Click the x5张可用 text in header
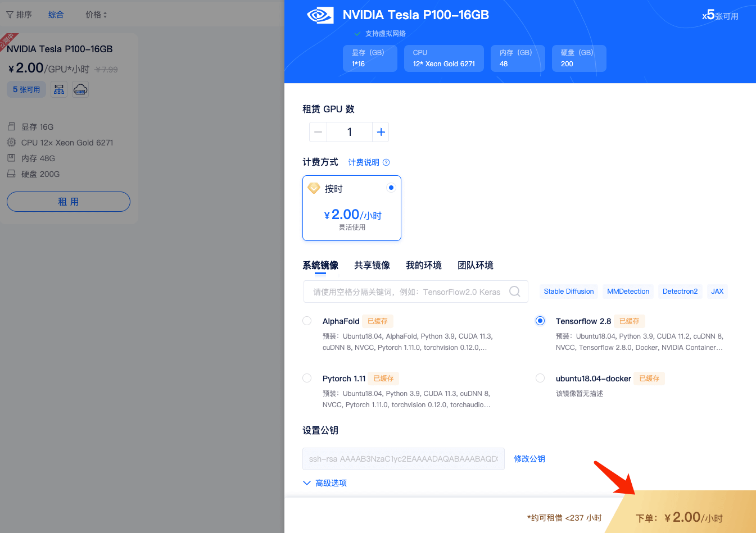The height and width of the screenshot is (533, 756). [720, 15]
